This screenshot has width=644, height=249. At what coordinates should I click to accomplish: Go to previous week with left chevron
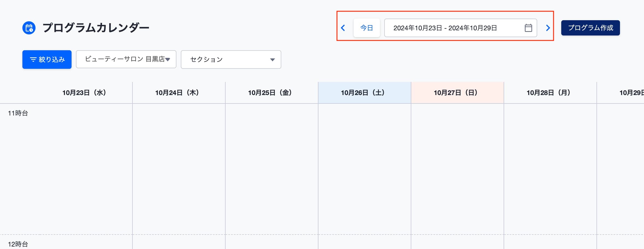pos(343,28)
